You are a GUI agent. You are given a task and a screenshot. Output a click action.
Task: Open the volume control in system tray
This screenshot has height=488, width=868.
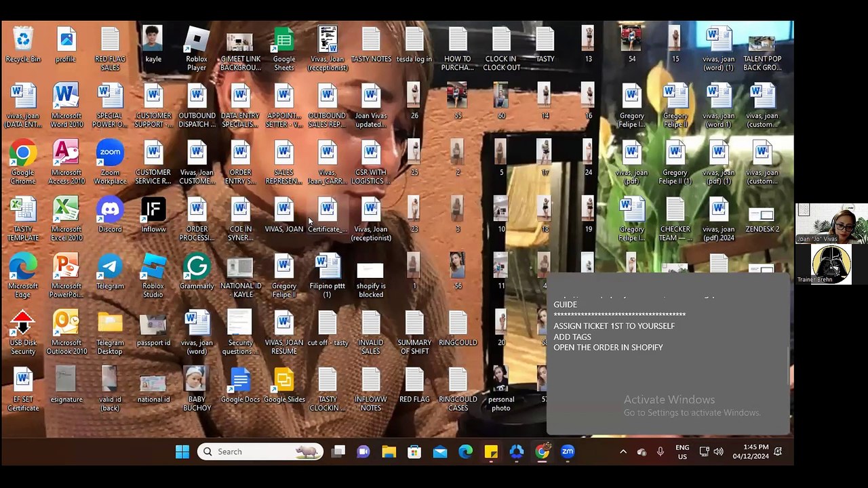pyautogui.click(x=718, y=452)
